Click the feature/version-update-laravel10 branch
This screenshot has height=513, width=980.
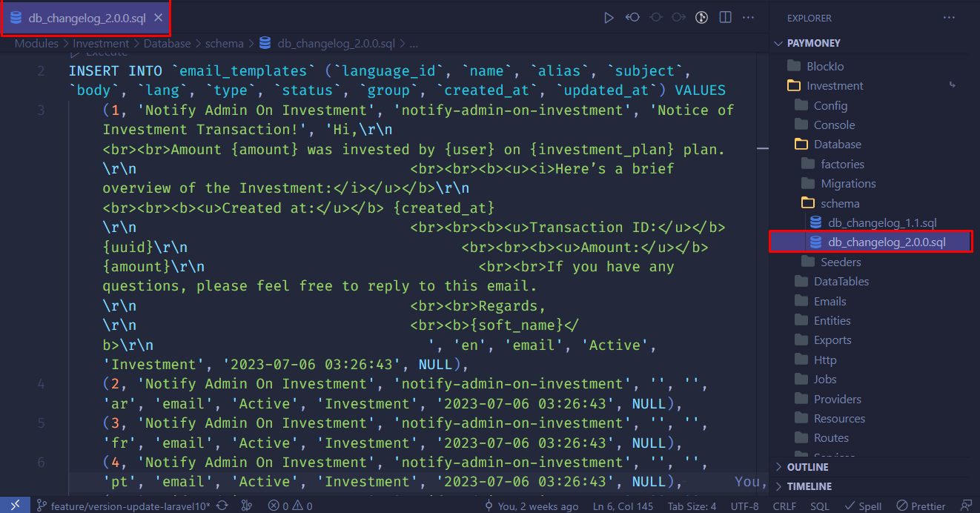123,506
